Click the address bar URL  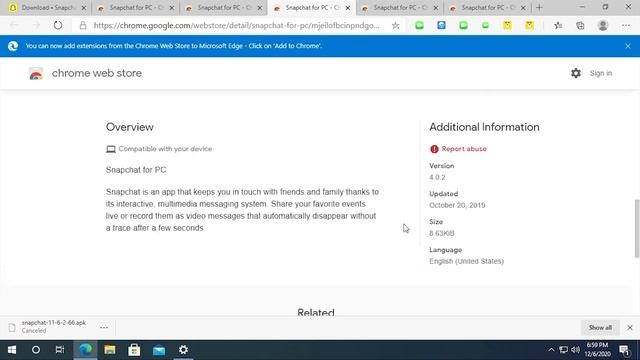pyautogui.click(x=237, y=25)
